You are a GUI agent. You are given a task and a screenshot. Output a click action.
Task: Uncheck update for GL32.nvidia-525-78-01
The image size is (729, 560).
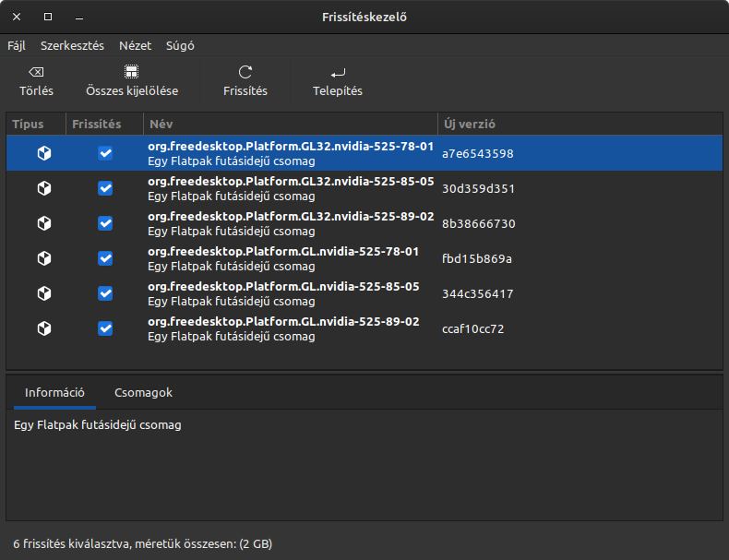[x=105, y=153]
